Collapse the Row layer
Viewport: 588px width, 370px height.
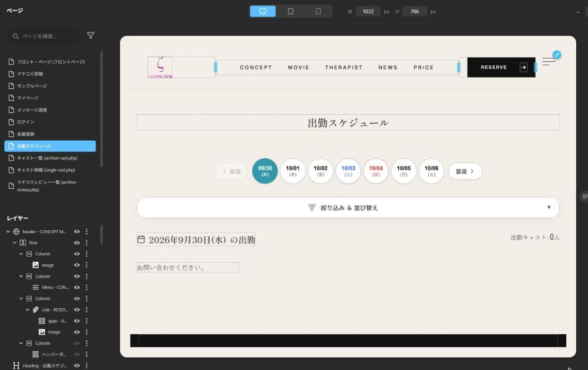tap(15, 243)
